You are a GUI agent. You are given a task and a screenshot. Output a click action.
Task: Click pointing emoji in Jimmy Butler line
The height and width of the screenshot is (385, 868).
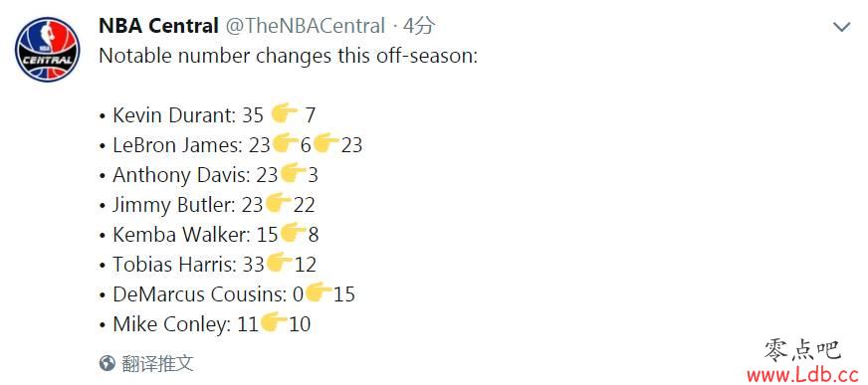point(278,203)
